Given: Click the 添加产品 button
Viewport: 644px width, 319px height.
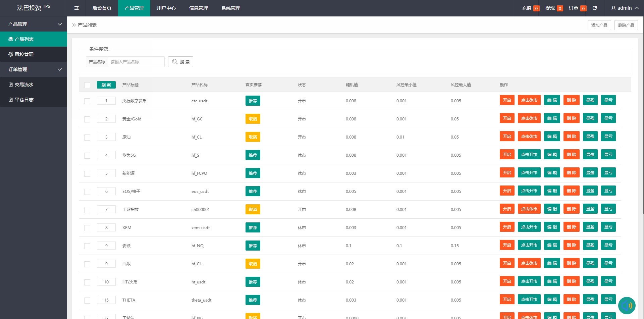Looking at the screenshot, I should coord(599,25).
